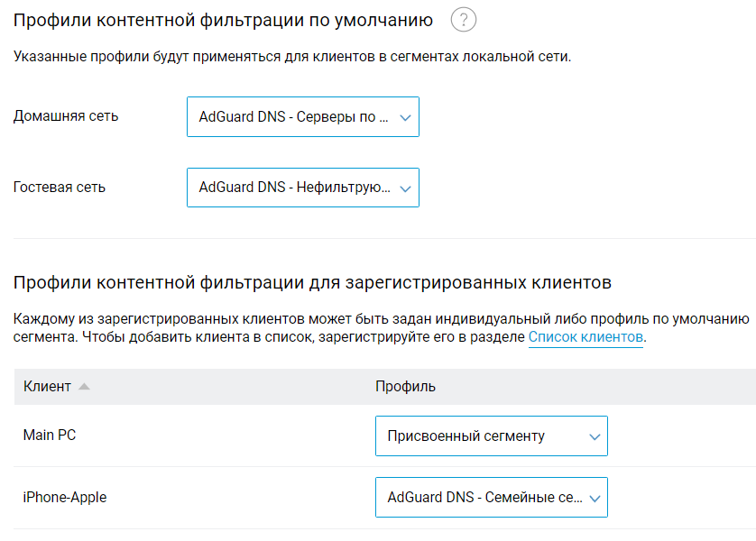756x541 pixels.
Task: Click the Профиль column header
Action: pyautogui.click(x=405, y=387)
